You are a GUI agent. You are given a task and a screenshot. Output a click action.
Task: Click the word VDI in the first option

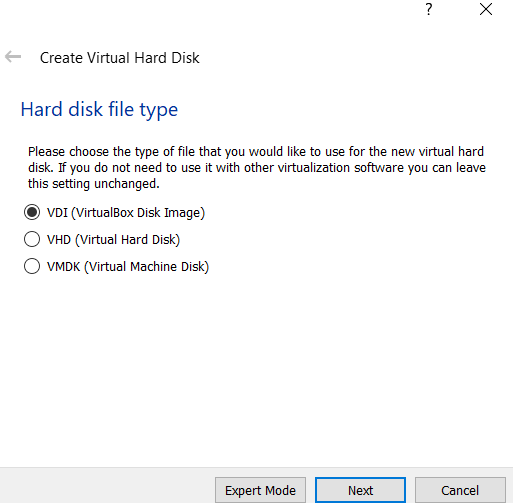tap(57, 213)
